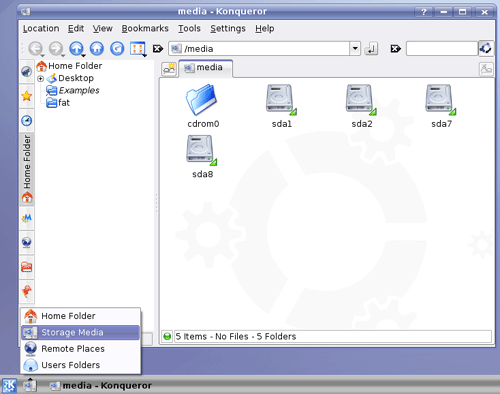Select Home Folder in the tree

pyautogui.click(x=69, y=66)
